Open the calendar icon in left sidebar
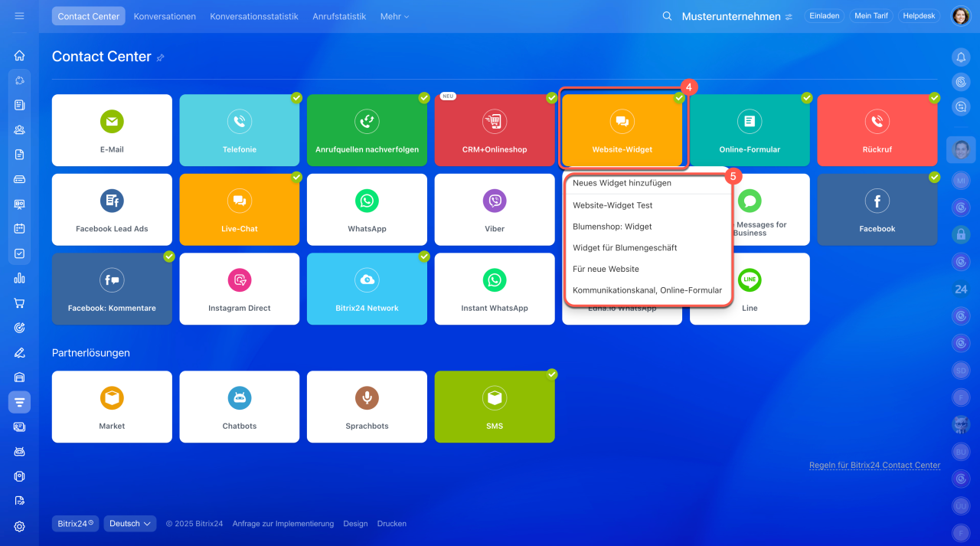This screenshot has width=980, height=546. 19,228
